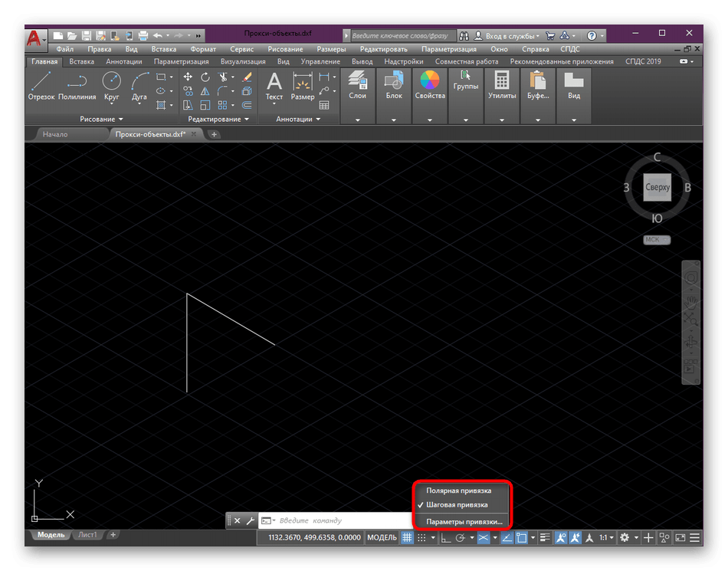Toggle snap mode dots icon

(x=421, y=537)
